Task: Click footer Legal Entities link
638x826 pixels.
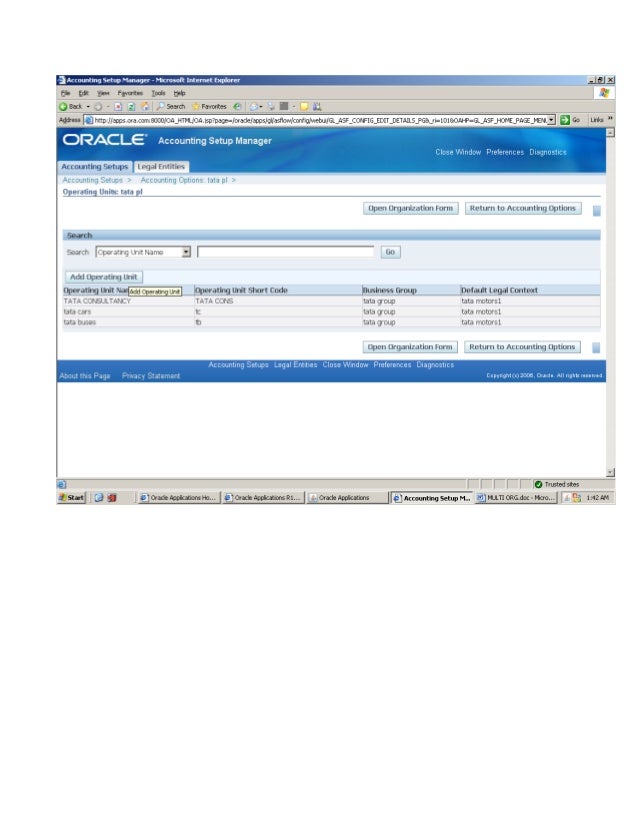Action: 296,365
